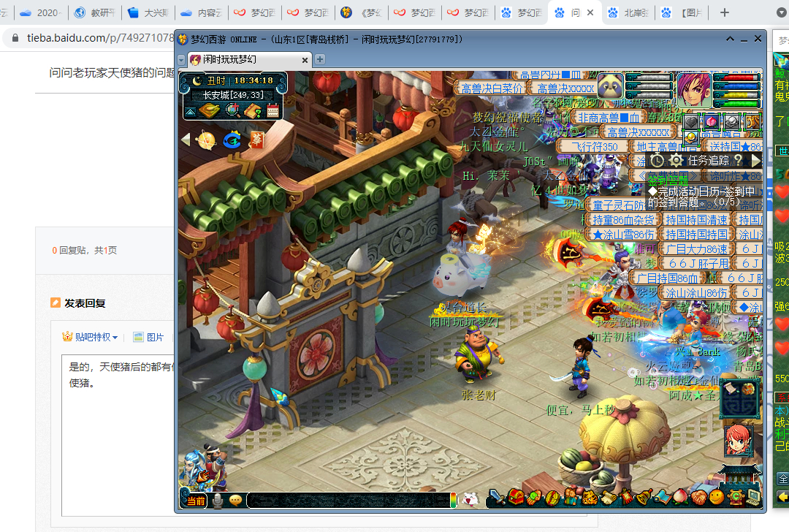Open the scroll quest icon

pos(609,497)
